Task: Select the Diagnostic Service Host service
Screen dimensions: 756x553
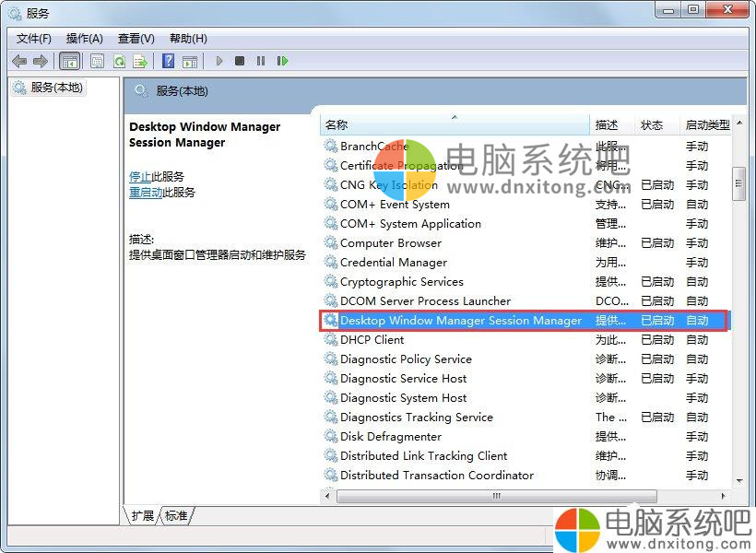Action: coord(403,378)
